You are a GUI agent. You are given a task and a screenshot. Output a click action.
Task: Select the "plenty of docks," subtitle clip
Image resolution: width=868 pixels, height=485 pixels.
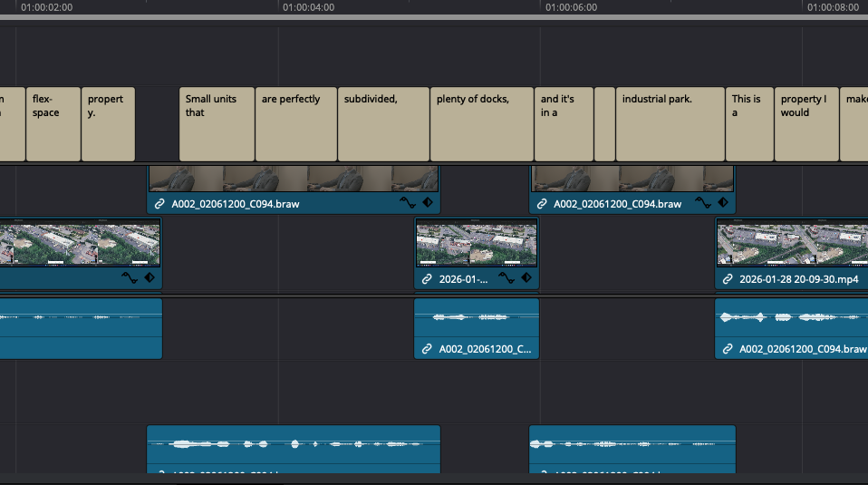(480, 123)
